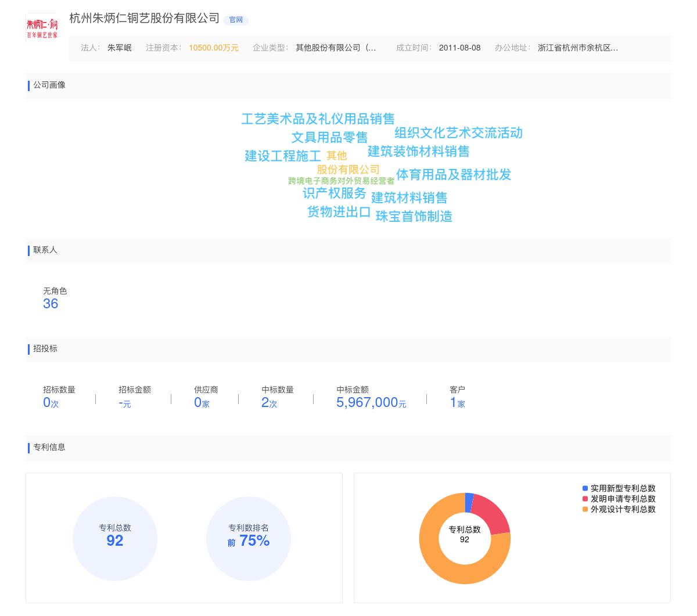Open 中标金额 value 5,967,000元

(x=371, y=402)
